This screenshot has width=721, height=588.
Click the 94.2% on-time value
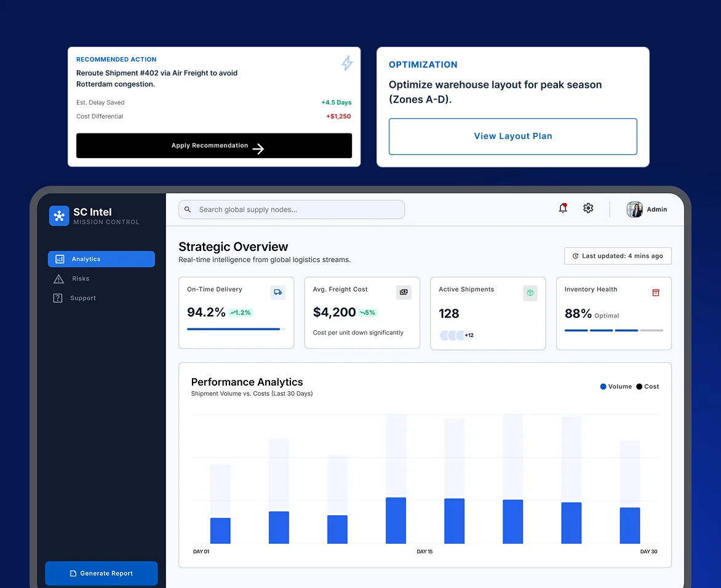(x=206, y=312)
